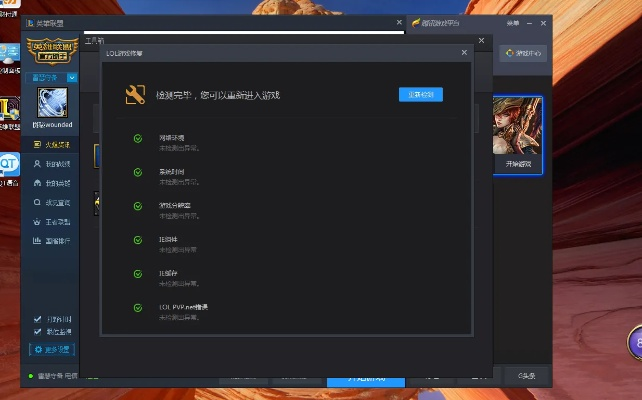Click the purple floating ball at right edge
This screenshot has width=642, height=400.
[x=635, y=343]
